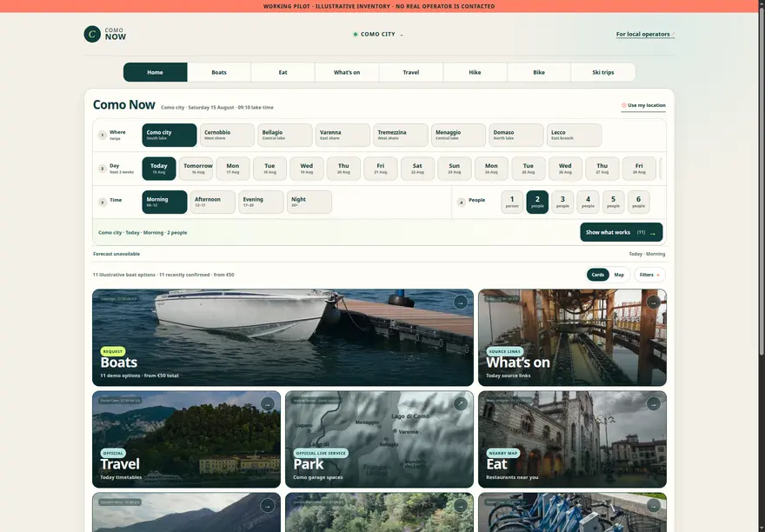Switch to the Ski trips tab
765x532 pixels.
point(603,72)
